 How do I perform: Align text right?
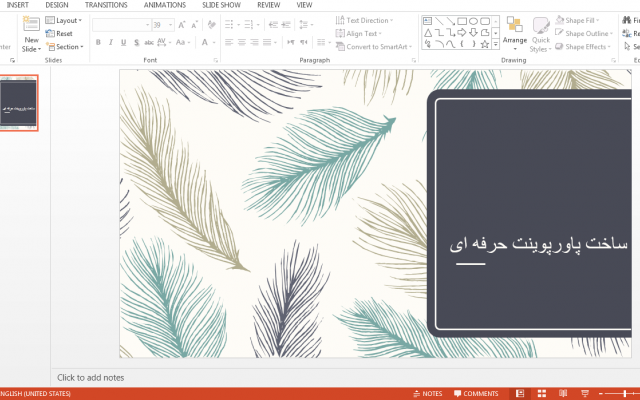tap(254, 42)
